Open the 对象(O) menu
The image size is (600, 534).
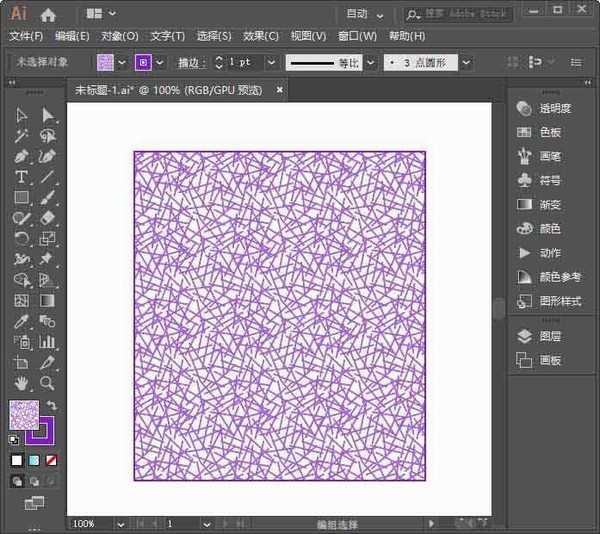coord(119,35)
